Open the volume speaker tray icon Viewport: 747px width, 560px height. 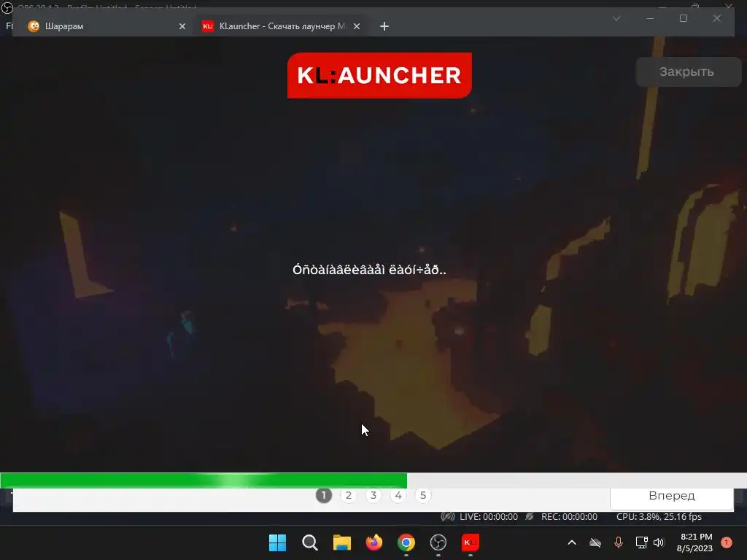(x=659, y=542)
